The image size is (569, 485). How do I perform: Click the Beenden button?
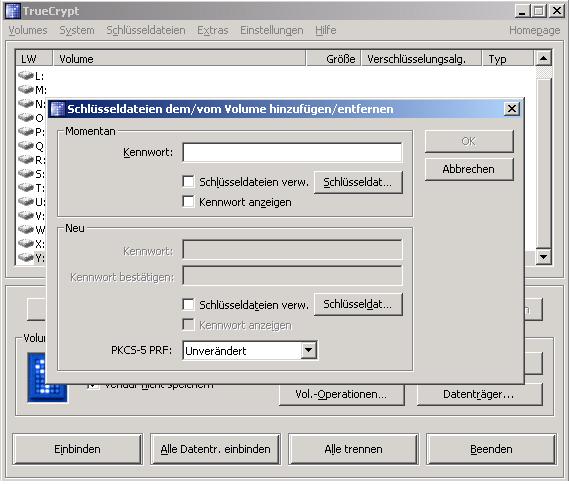point(491,449)
